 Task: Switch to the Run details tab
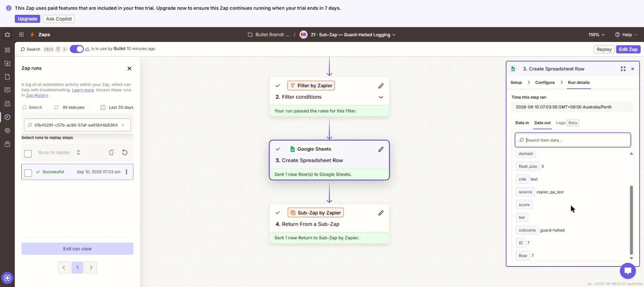[x=578, y=82]
